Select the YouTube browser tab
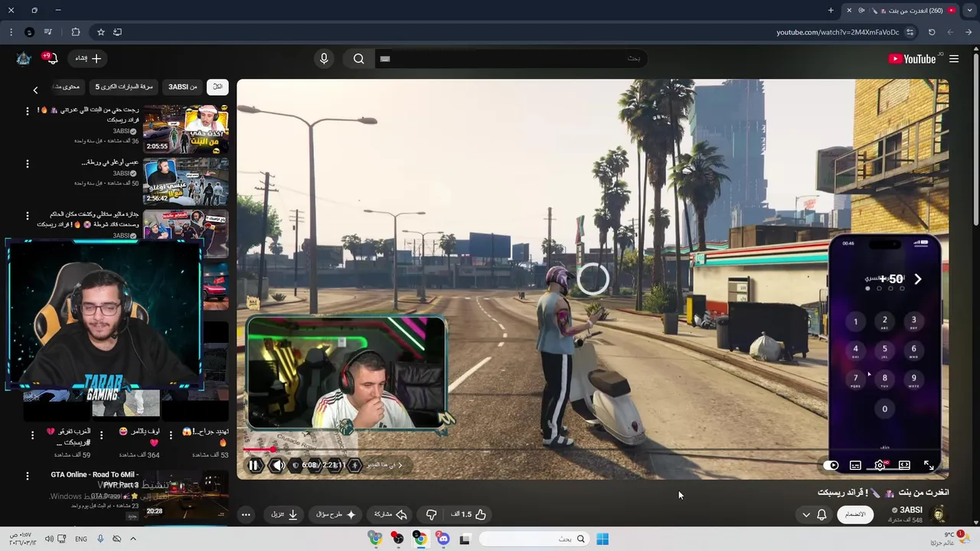The height and width of the screenshot is (551, 980). [x=902, y=11]
